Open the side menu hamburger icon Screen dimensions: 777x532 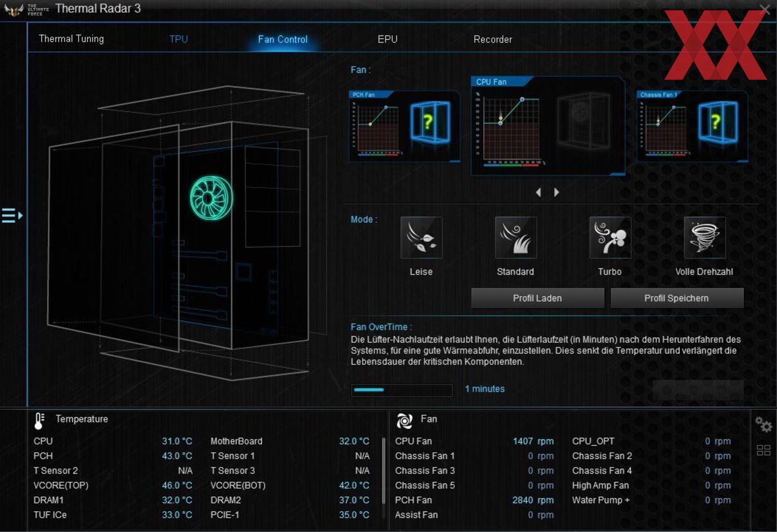pyautogui.click(x=12, y=216)
